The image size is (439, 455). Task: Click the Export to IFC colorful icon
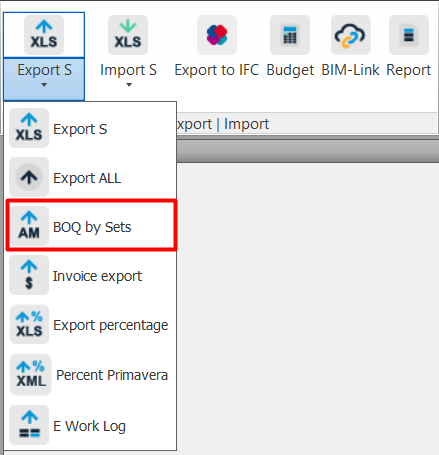(x=217, y=35)
